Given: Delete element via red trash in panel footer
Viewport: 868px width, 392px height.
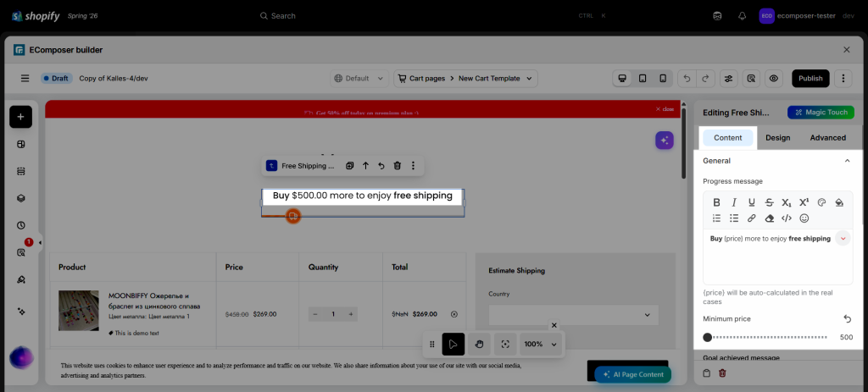Looking at the screenshot, I should coord(722,373).
